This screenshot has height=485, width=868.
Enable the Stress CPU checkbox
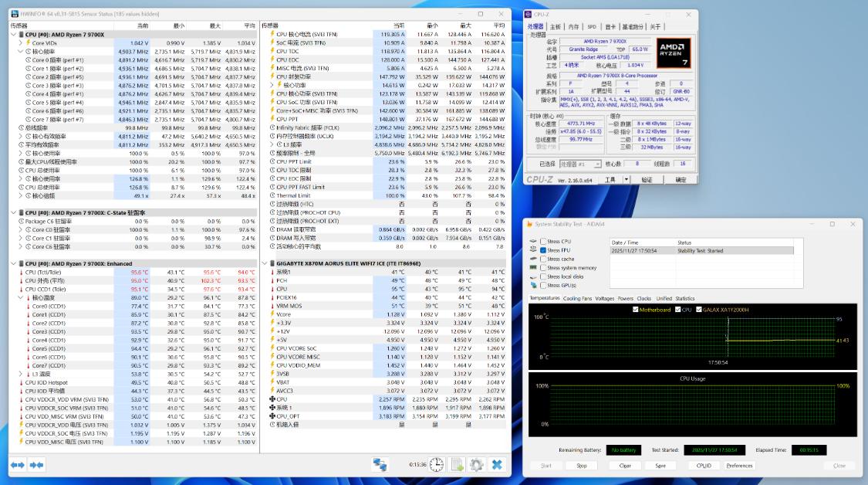542,242
